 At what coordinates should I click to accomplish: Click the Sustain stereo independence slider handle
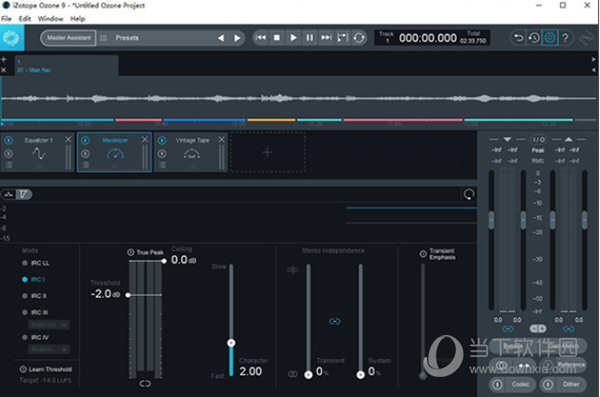360,374
